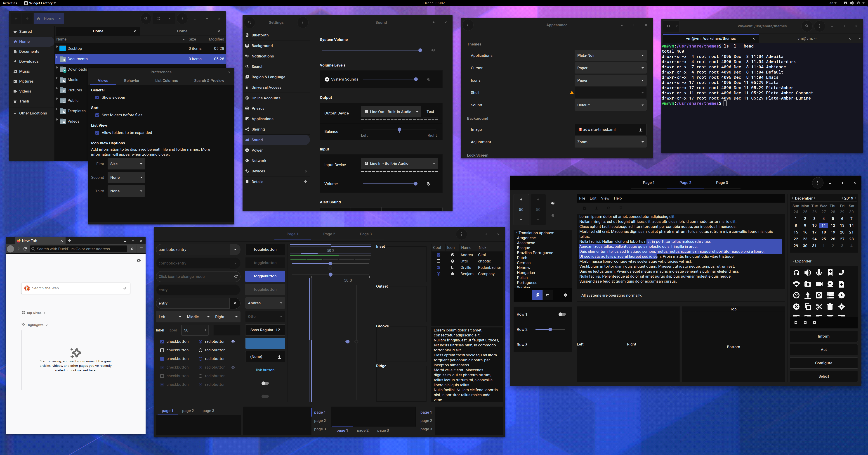Viewport: 868px width, 455px height.
Task: Open the Cursor theme dropdown
Action: click(610, 68)
